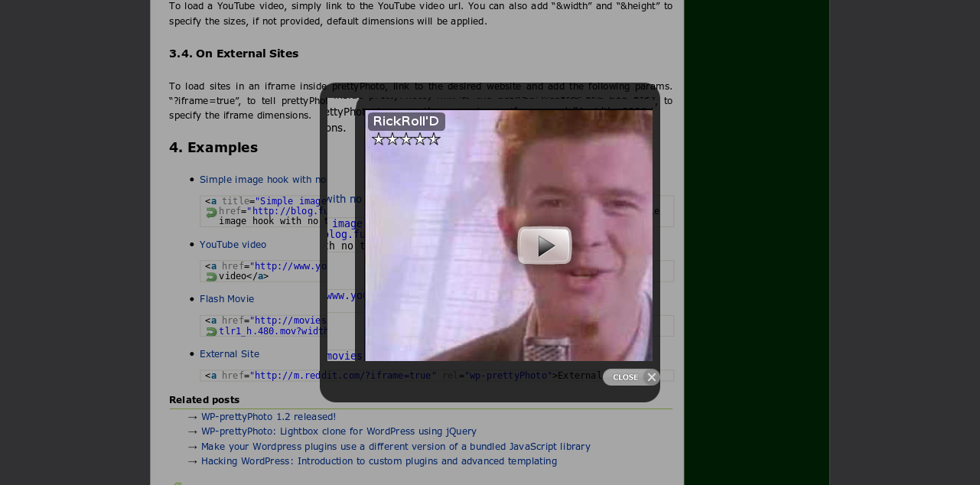Open Lightbox clone for WordPress post
The height and width of the screenshot is (485, 980).
click(339, 431)
